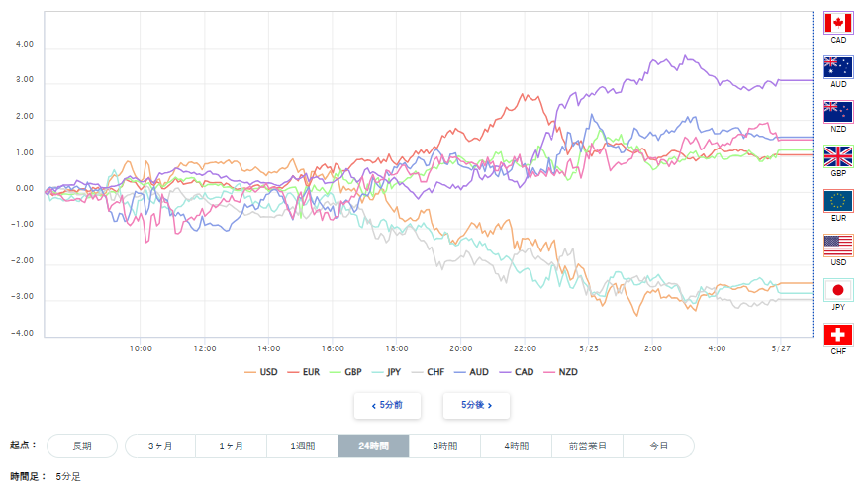Click the 5分足 timeframe value
868x496 pixels.
(x=68, y=476)
